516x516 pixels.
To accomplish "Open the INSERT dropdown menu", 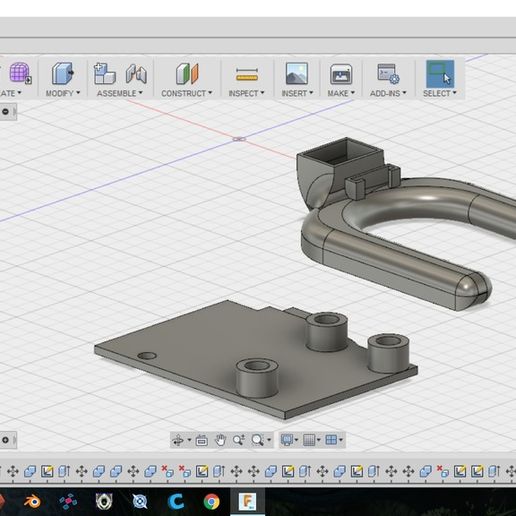I will coord(297,93).
